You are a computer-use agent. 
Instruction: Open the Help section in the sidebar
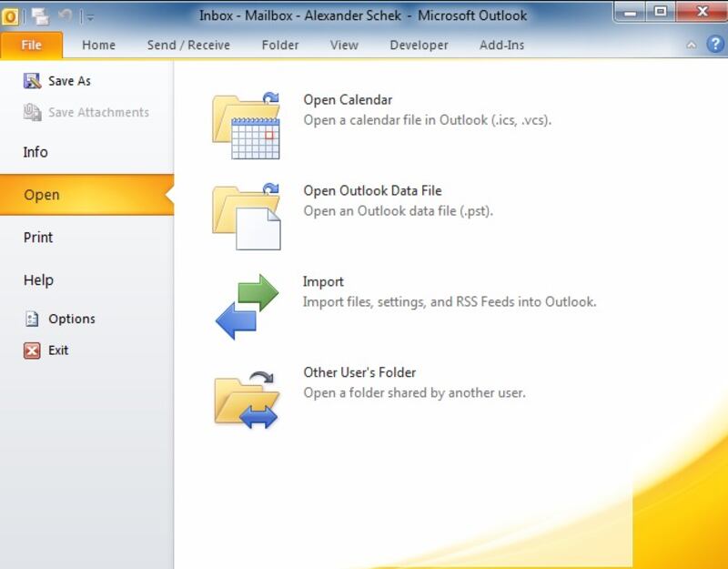tap(38, 280)
